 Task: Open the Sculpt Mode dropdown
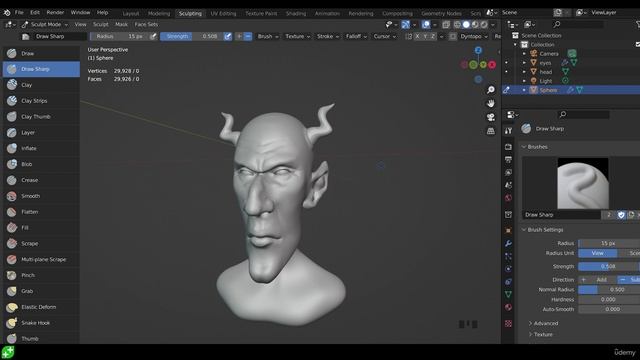pos(45,24)
